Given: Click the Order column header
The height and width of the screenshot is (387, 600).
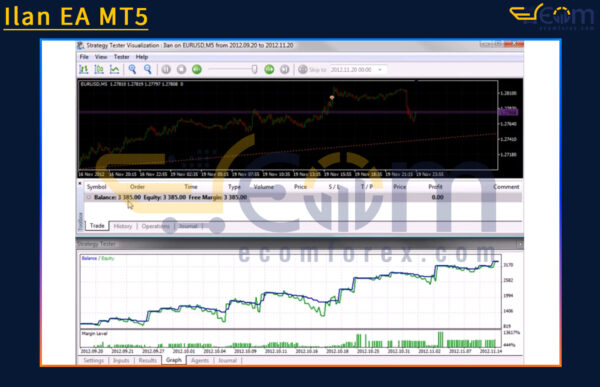Looking at the screenshot, I should [x=137, y=187].
